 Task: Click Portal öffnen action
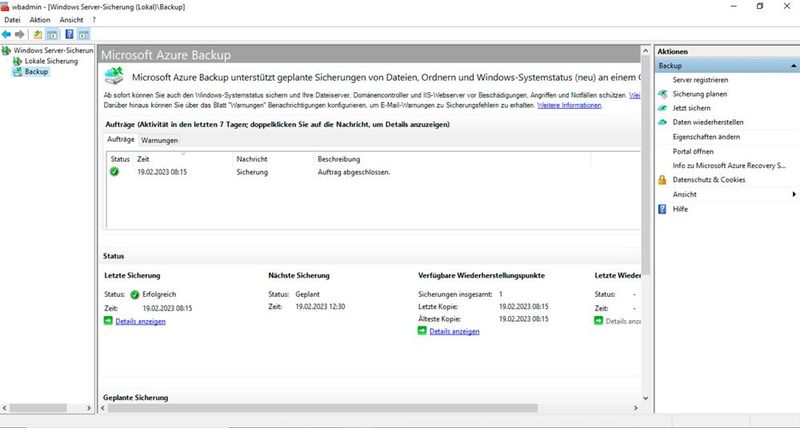click(x=693, y=152)
